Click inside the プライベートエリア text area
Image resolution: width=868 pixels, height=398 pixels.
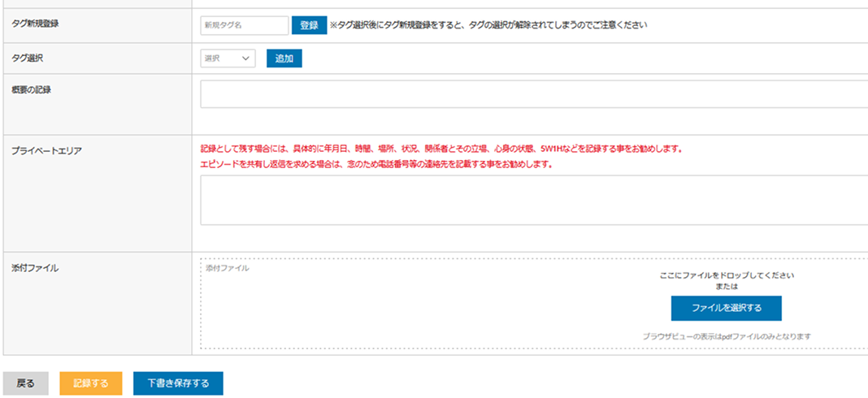point(533,200)
